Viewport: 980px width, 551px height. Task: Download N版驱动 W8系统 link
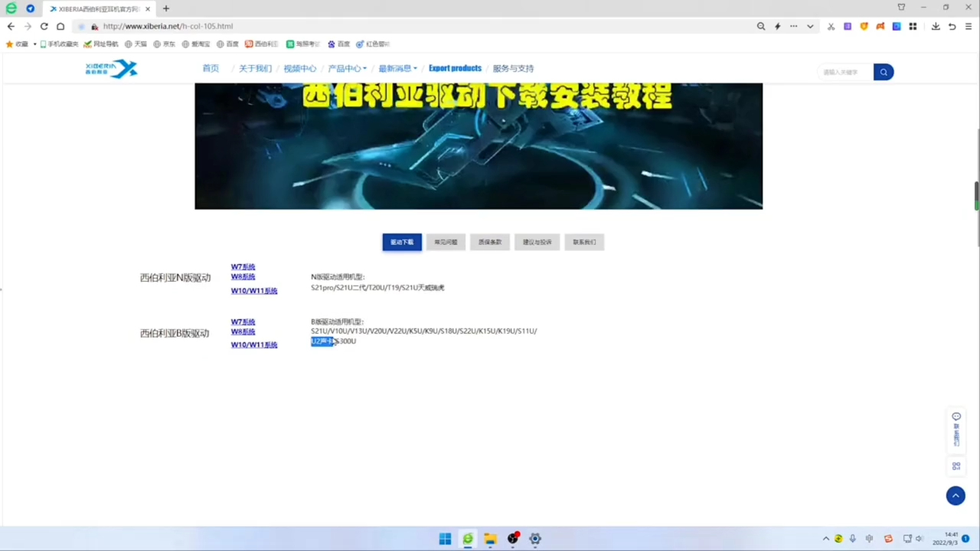pyautogui.click(x=243, y=277)
